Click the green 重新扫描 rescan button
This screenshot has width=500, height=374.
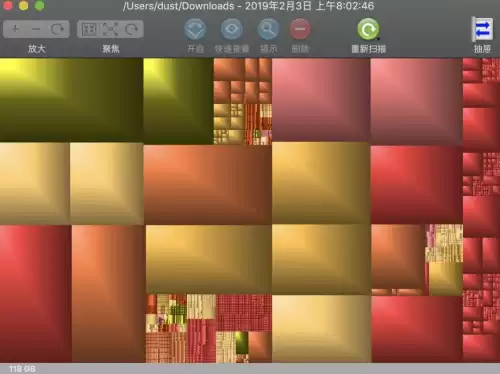coord(368,29)
